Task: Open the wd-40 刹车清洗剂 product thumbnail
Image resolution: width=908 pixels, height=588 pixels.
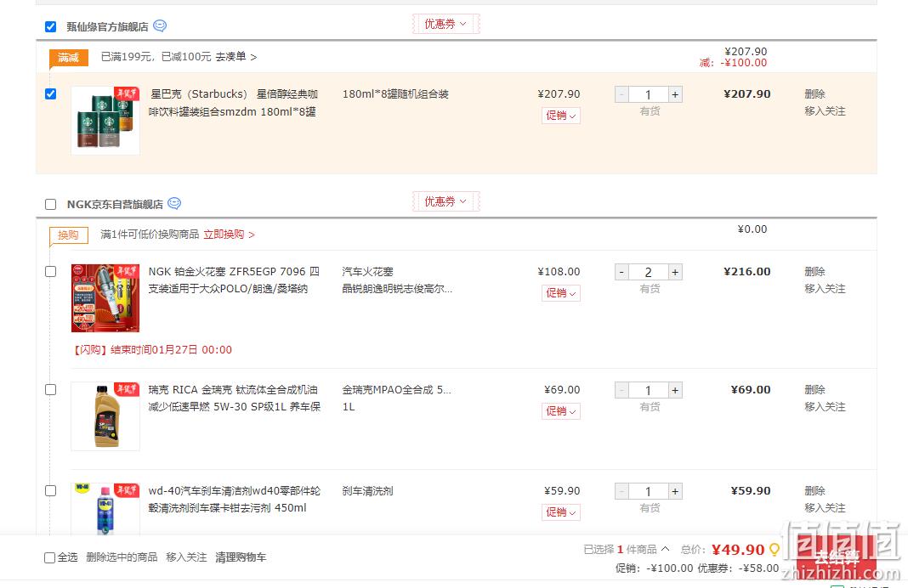Action: coord(105,509)
